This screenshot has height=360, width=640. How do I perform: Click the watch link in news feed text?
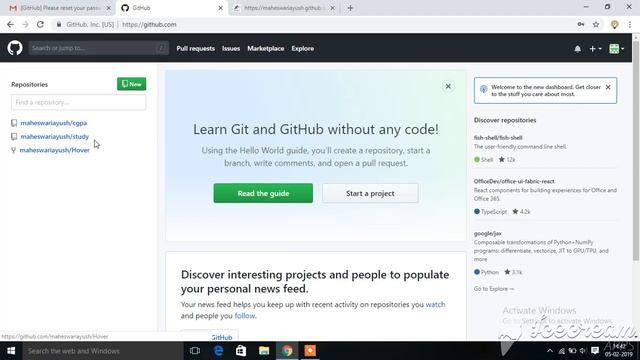coord(436,304)
